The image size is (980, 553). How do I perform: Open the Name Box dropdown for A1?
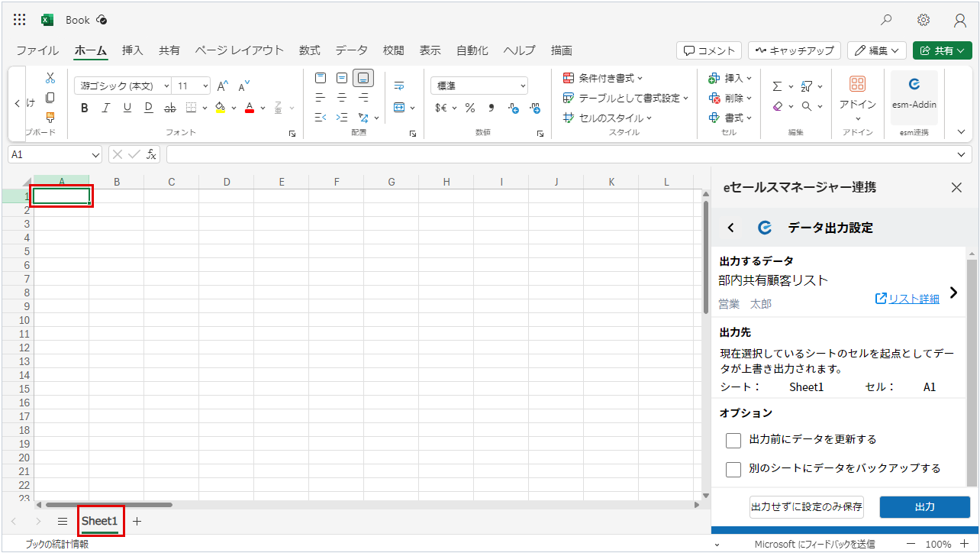point(95,154)
